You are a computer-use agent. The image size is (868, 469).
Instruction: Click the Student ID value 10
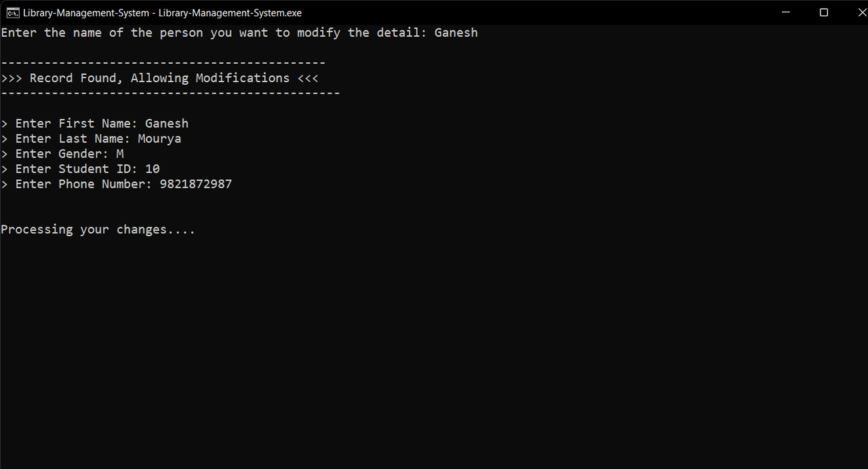click(x=153, y=169)
